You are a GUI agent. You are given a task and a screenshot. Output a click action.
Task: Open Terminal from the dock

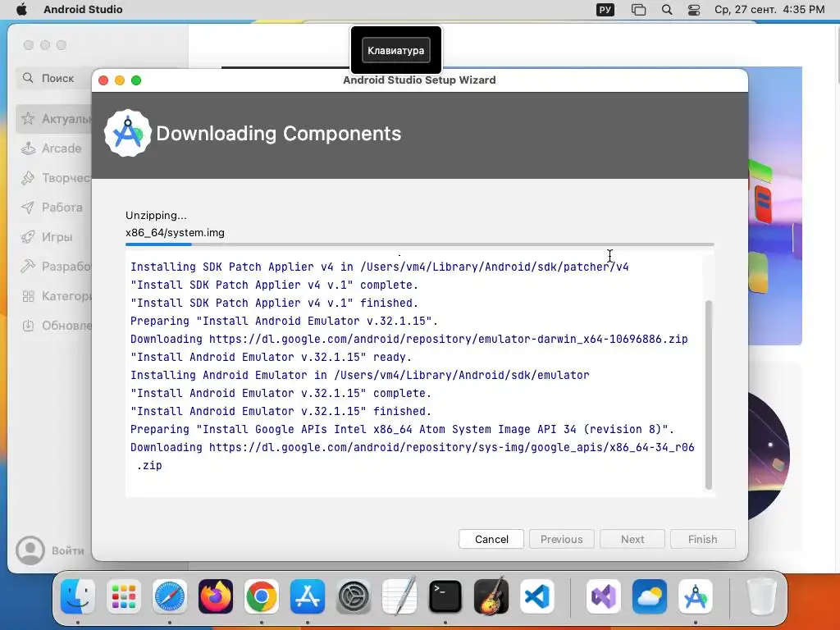click(445, 596)
